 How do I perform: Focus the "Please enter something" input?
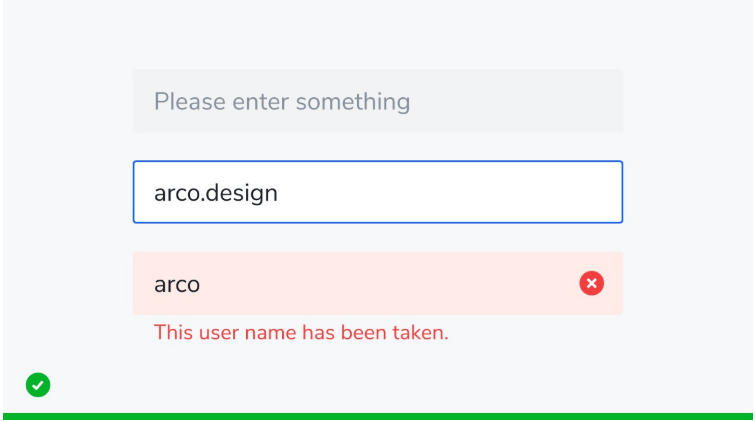point(377,101)
